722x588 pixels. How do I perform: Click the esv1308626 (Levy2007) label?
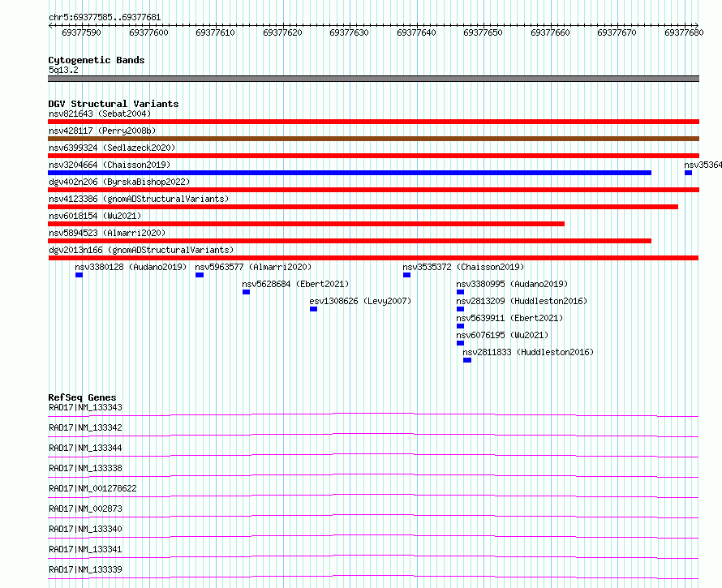[360, 301]
